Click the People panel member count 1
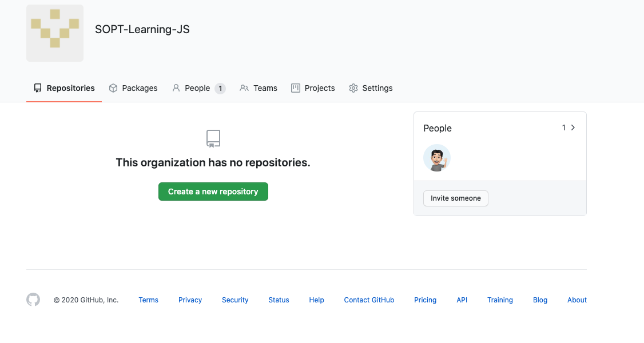Screen dimensions: 644x343 click(564, 127)
